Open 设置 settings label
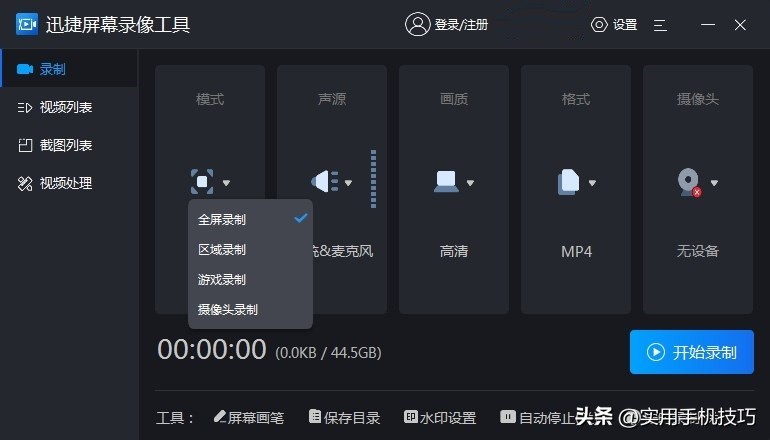770x440 pixels. [x=625, y=25]
